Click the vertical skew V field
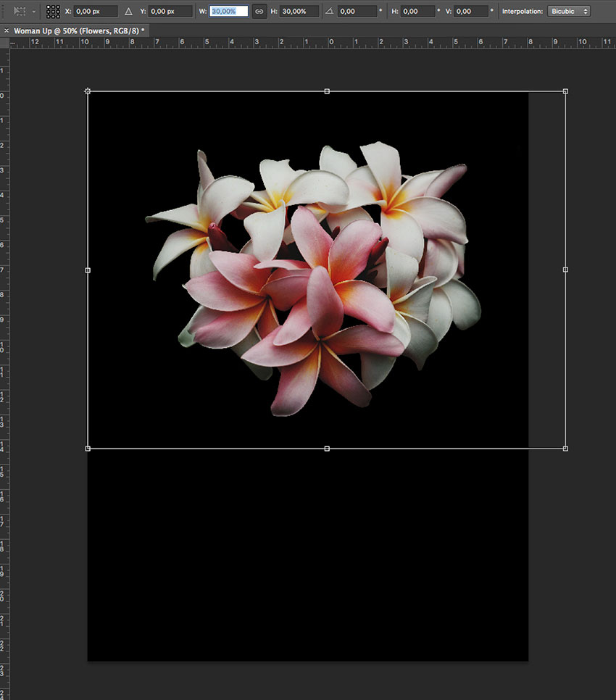616x700 pixels. (471, 11)
